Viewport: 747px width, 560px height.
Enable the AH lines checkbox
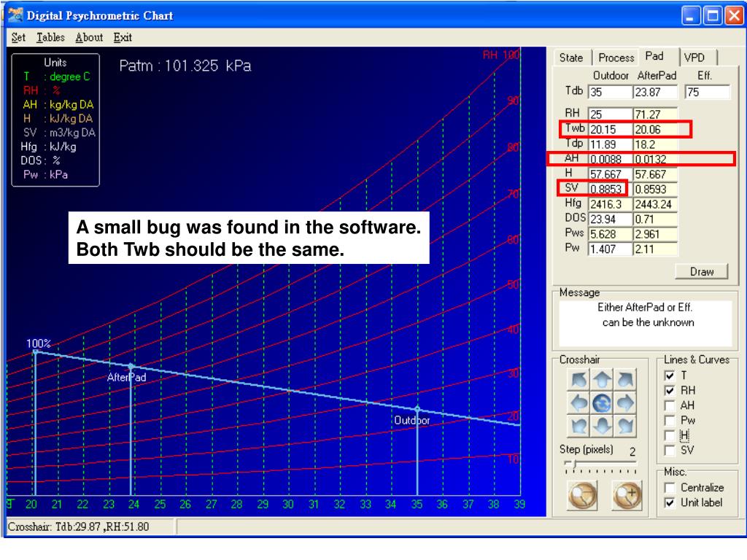pos(670,405)
